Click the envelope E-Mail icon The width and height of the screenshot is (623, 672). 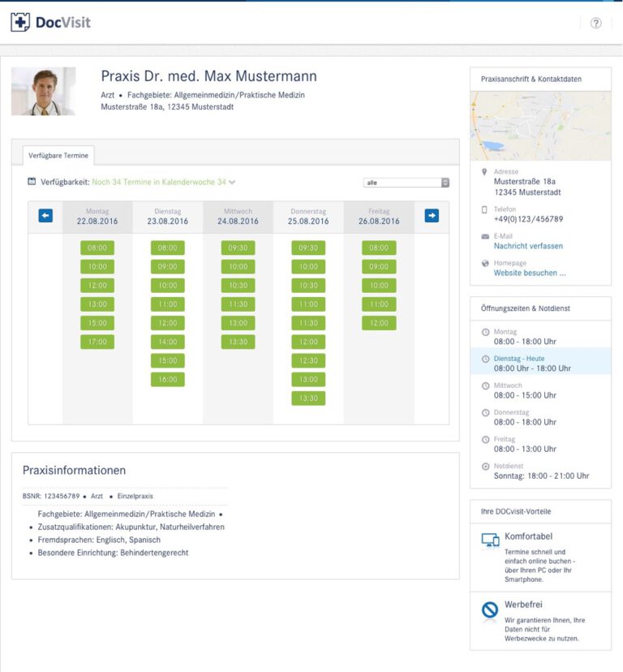(x=485, y=236)
